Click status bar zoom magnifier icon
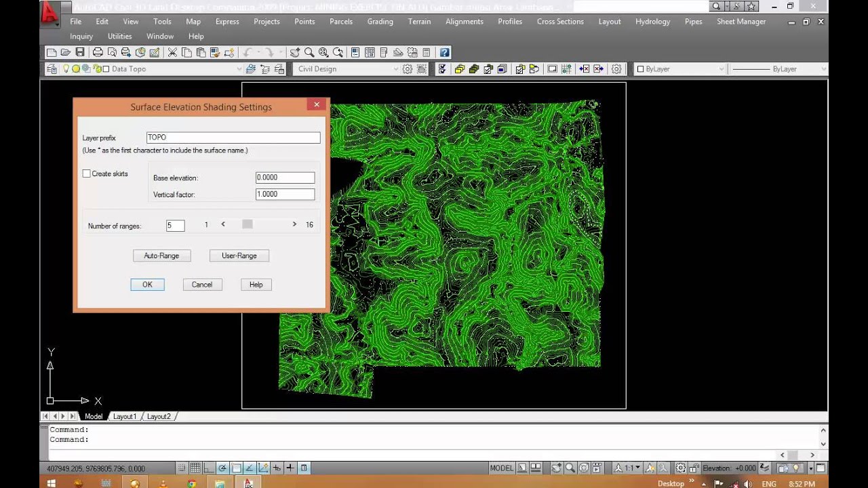 [x=570, y=468]
